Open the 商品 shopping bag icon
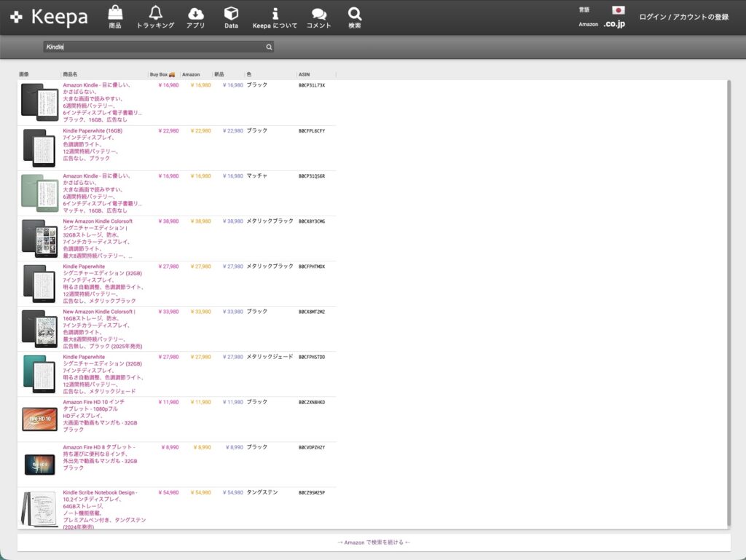 [115, 13]
